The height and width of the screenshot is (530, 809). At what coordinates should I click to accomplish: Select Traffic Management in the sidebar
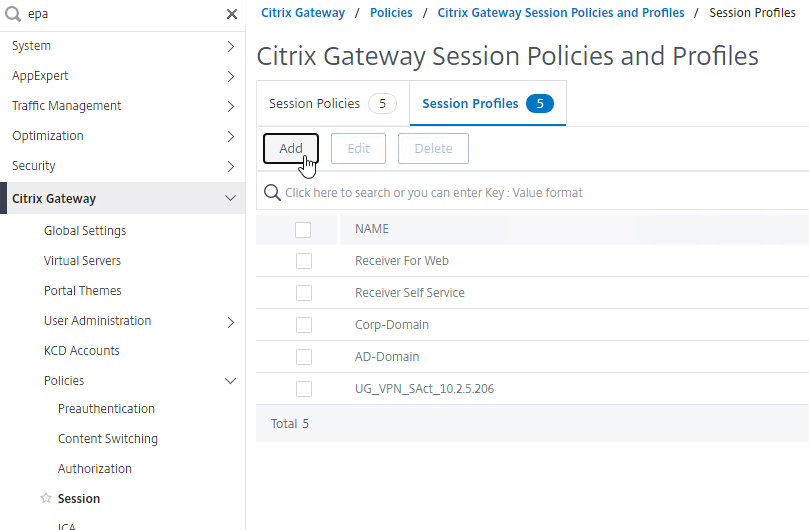pyautogui.click(x=67, y=106)
